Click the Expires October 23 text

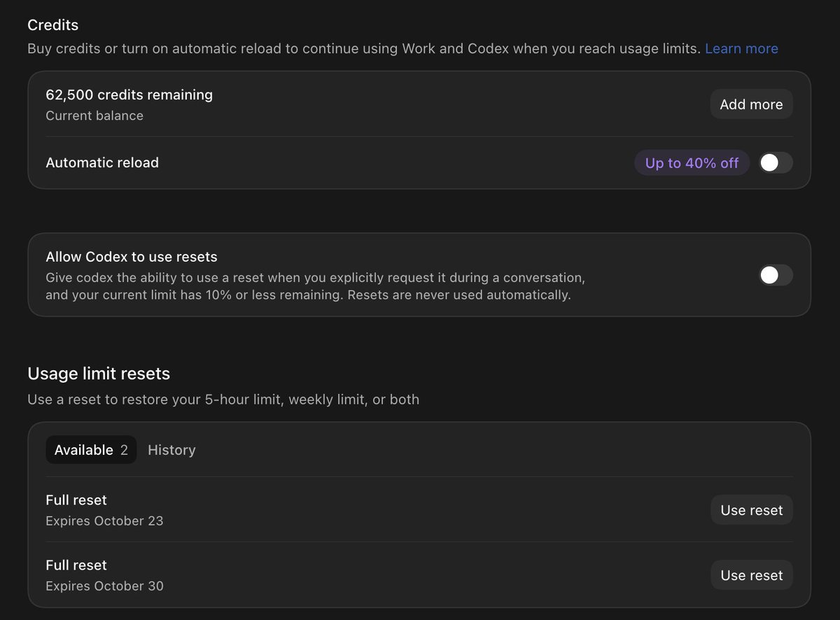click(x=104, y=521)
